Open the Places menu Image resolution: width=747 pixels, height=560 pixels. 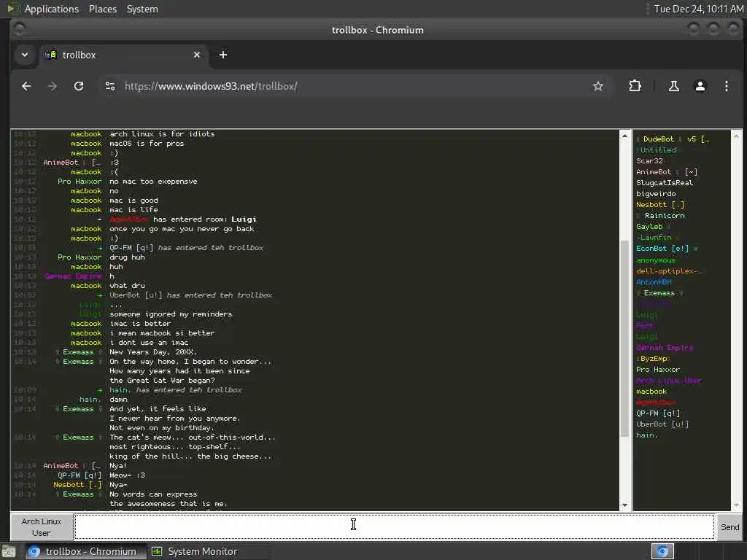[x=103, y=9]
